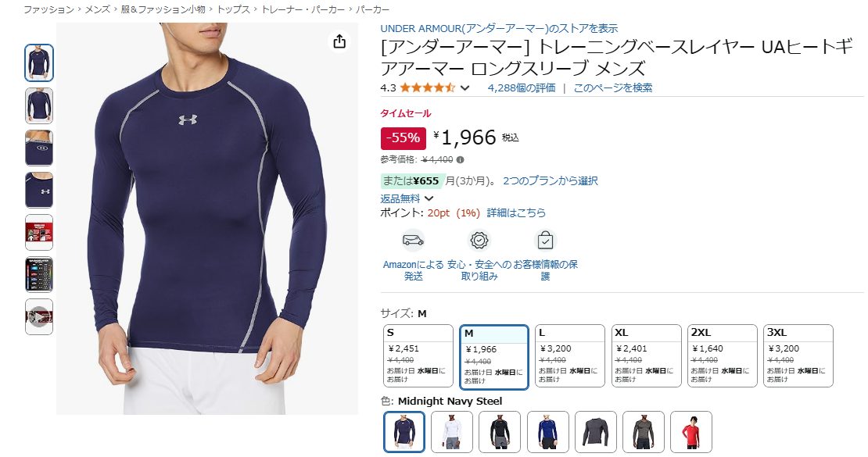The width and height of the screenshot is (868, 457).
Task: Click the main navy shirt product image
Action: coord(207,219)
